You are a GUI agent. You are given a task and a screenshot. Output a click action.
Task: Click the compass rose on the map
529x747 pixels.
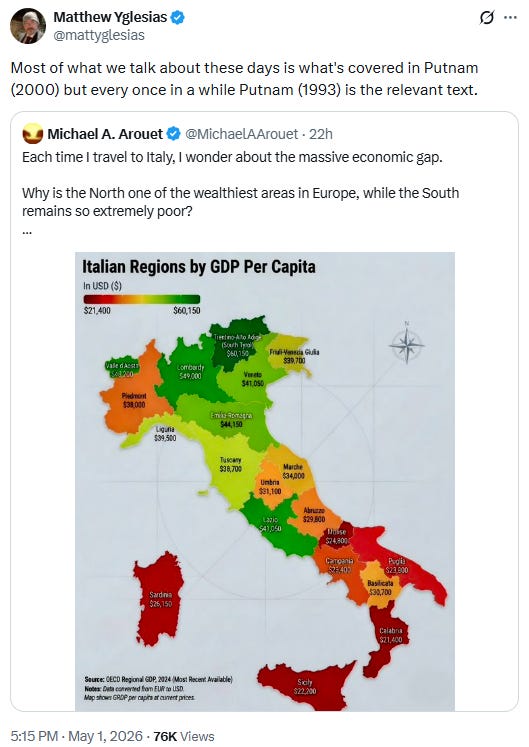point(406,344)
